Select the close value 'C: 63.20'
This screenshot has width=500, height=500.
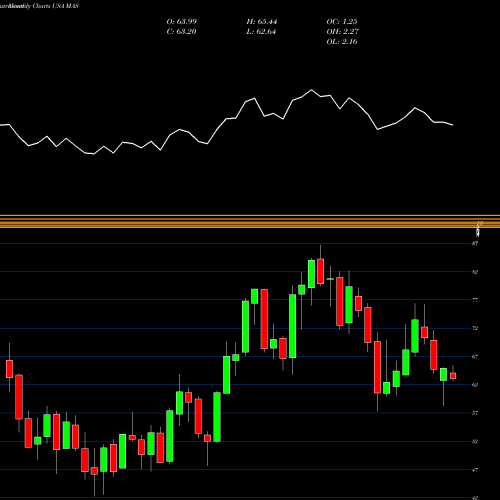[x=181, y=32]
